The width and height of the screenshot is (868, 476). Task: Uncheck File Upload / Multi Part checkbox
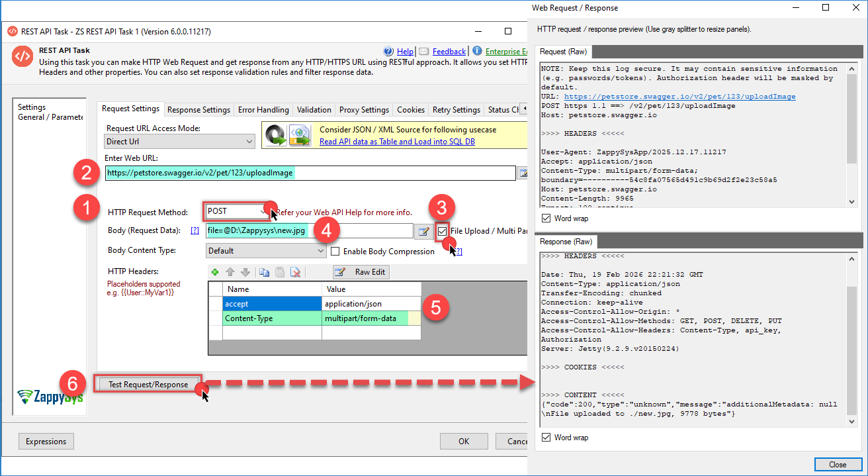click(442, 231)
